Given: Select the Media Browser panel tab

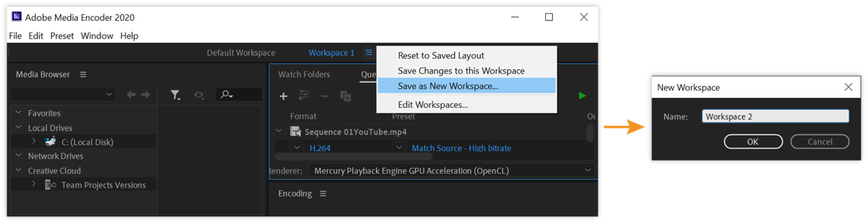Looking at the screenshot, I should [43, 75].
